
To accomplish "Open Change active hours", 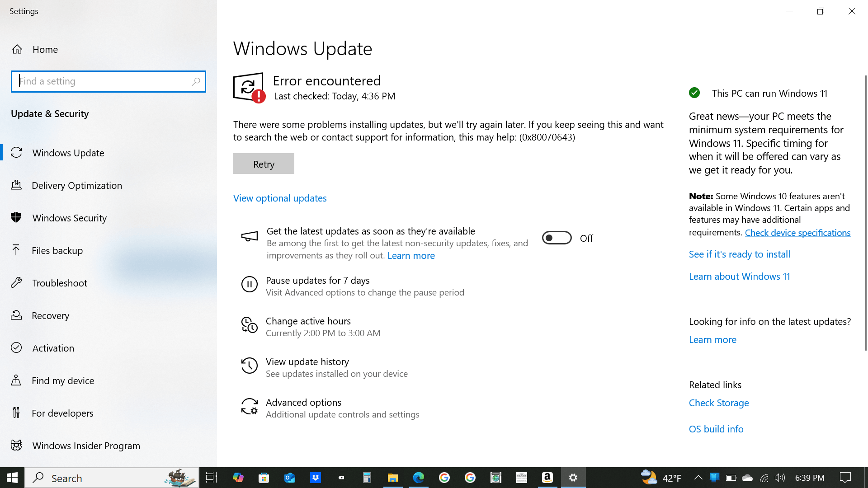I will 311,326.
